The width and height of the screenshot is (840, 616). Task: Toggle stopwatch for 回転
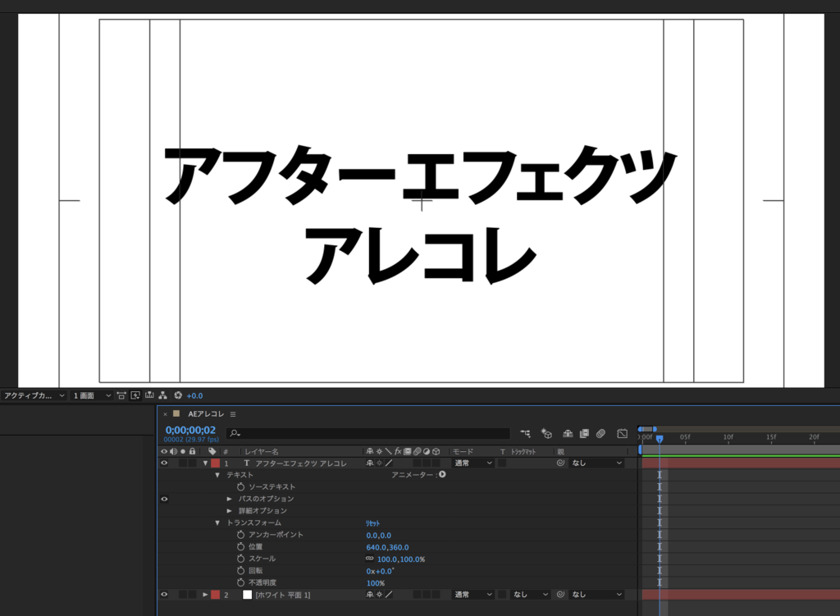(240, 570)
